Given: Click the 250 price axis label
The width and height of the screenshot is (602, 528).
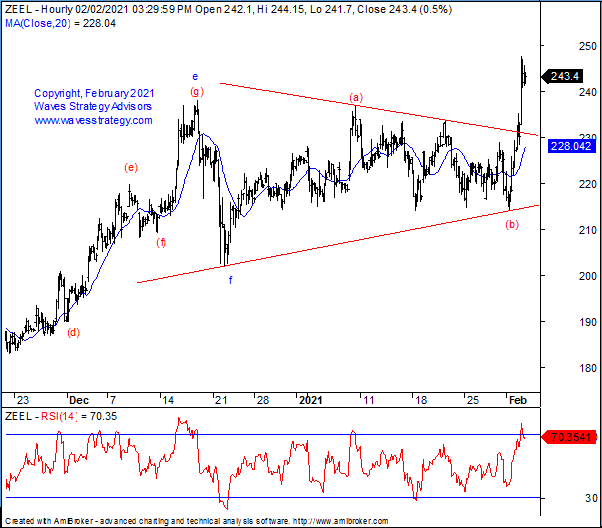Looking at the screenshot, I should tap(588, 46).
